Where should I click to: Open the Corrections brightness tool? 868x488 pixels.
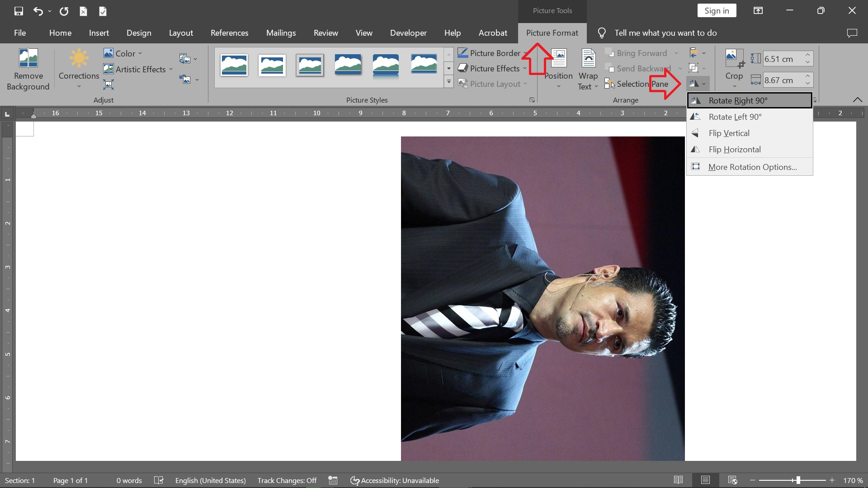coord(79,69)
